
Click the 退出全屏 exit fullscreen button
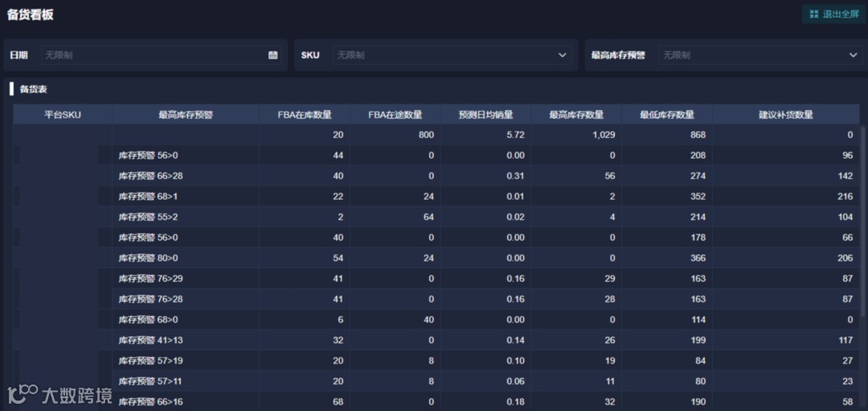pos(833,14)
